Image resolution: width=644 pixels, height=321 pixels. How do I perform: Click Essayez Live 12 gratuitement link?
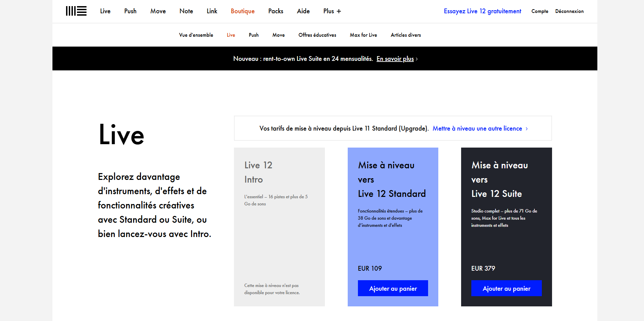483,11
